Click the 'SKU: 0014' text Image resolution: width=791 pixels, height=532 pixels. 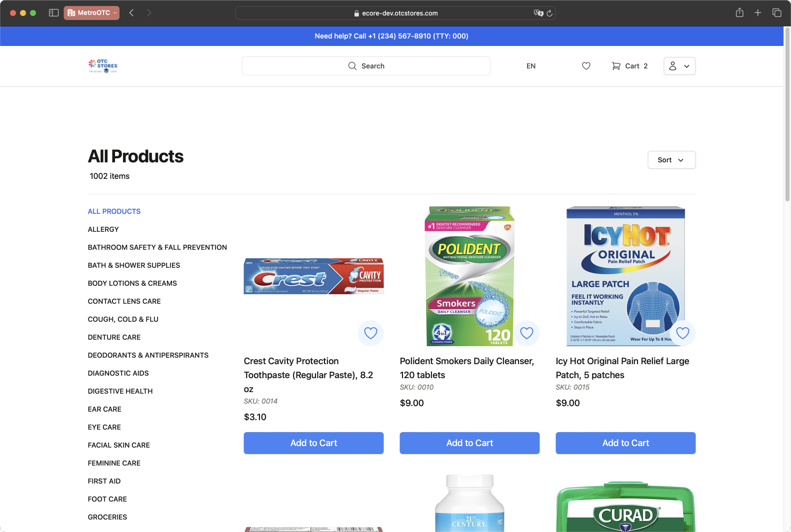(260, 401)
